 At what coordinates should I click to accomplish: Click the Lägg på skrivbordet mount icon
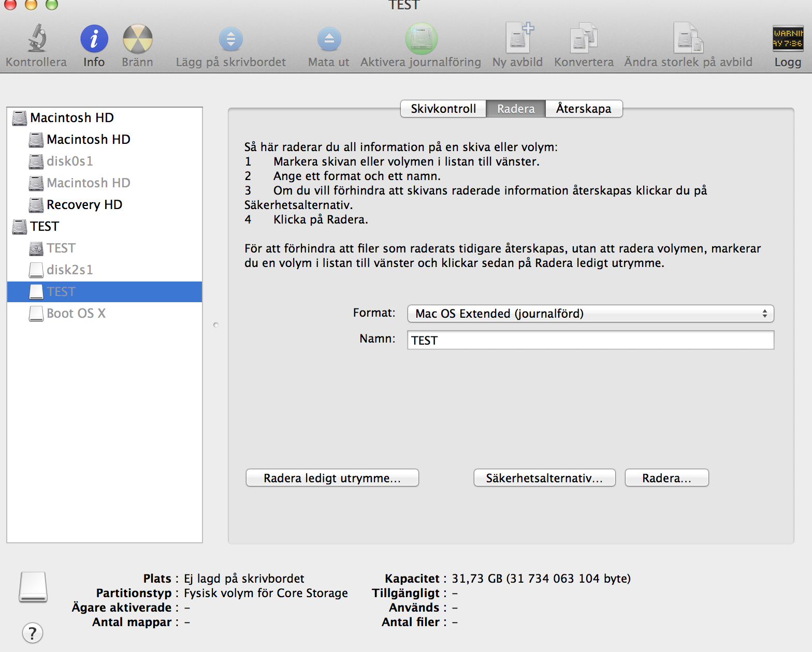click(231, 39)
